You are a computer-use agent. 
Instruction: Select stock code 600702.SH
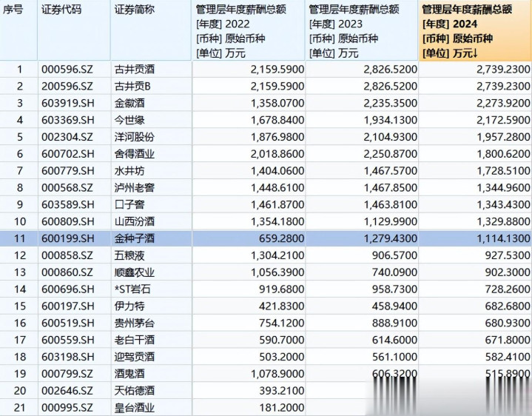[68, 154]
